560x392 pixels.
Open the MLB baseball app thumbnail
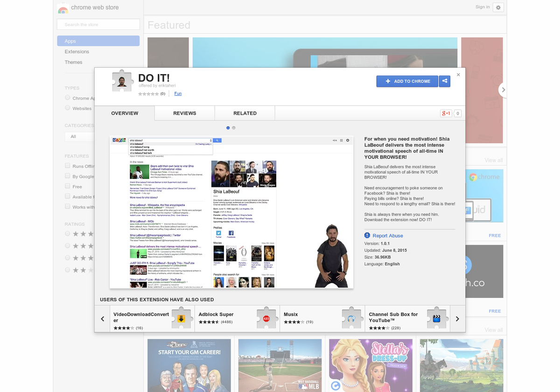[x=280, y=365]
